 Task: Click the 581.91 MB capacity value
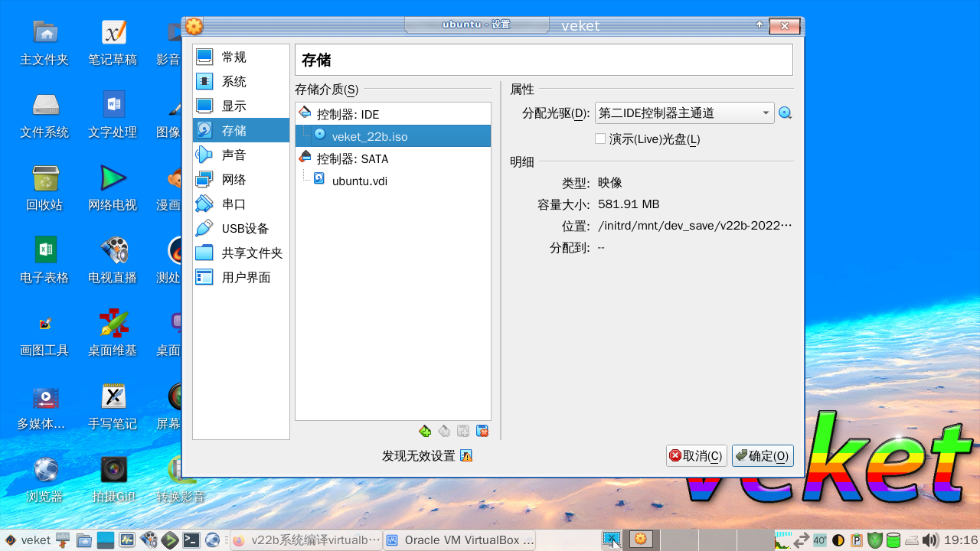(x=629, y=204)
